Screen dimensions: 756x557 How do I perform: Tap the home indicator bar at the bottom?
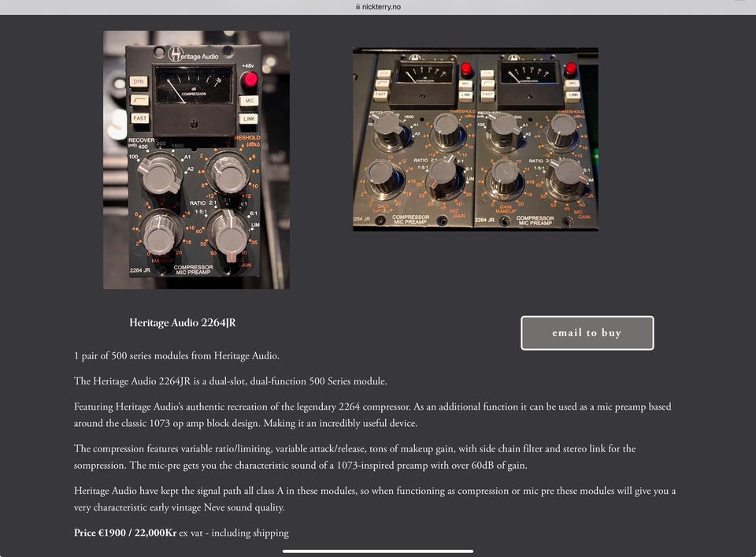[378, 551]
